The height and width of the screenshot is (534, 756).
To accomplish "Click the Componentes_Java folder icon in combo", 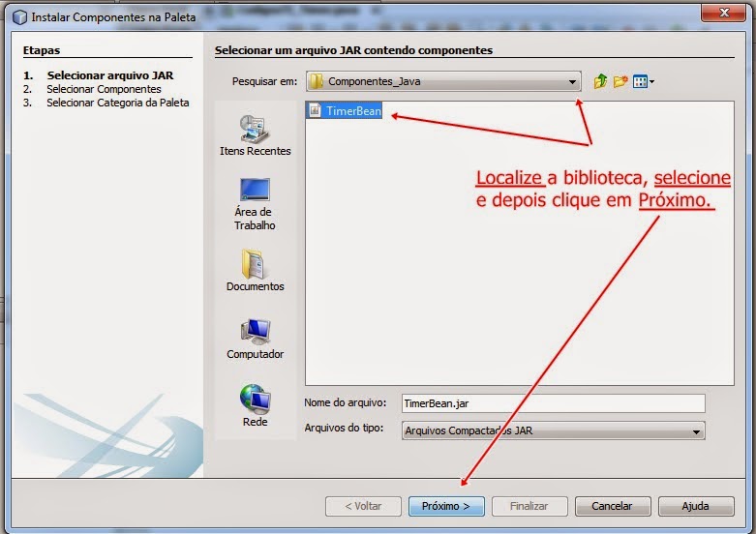I will (316, 81).
